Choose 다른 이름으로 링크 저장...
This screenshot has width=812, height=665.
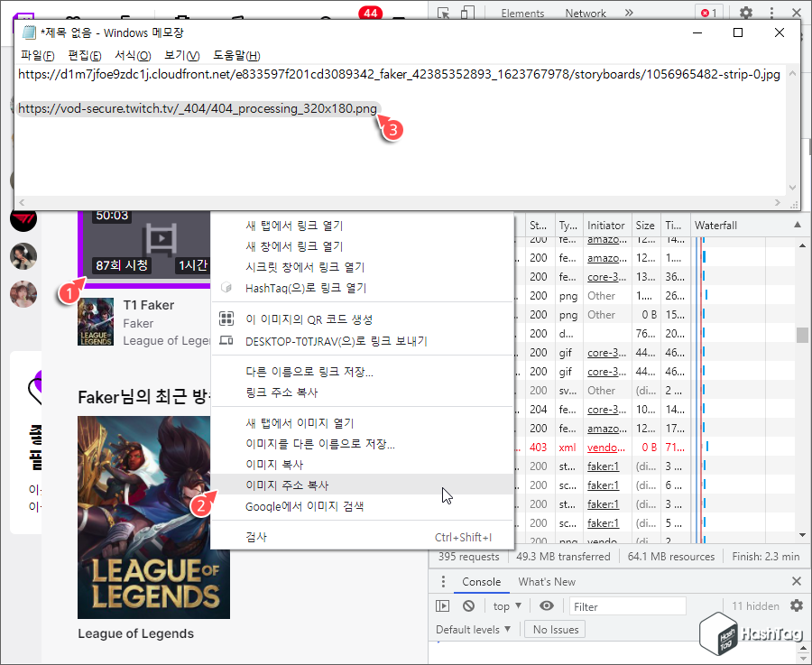(x=363, y=372)
